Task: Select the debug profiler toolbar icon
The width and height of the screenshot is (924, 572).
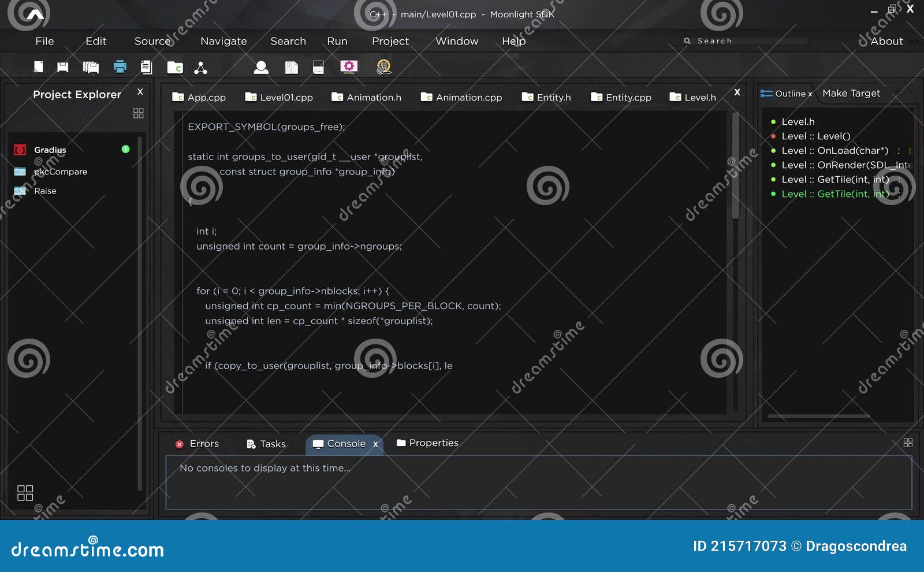Action: [384, 67]
